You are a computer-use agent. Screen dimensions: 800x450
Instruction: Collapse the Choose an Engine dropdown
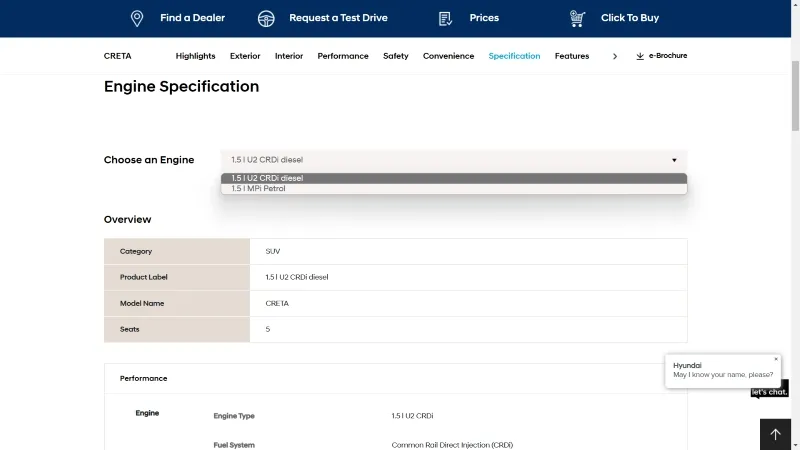(x=454, y=160)
